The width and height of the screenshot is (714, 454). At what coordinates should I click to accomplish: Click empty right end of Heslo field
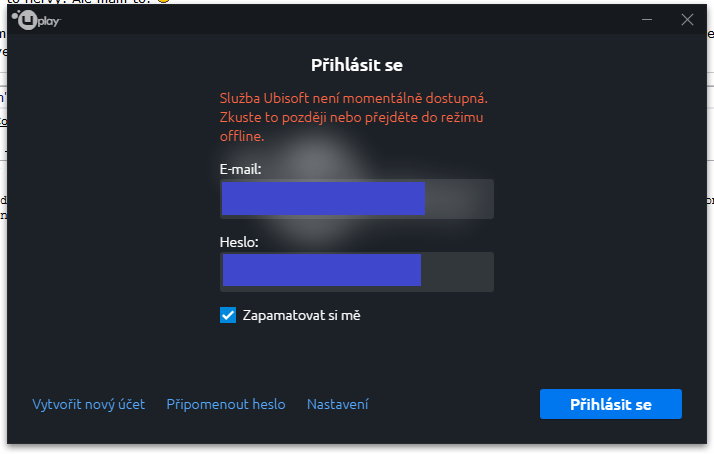457,272
